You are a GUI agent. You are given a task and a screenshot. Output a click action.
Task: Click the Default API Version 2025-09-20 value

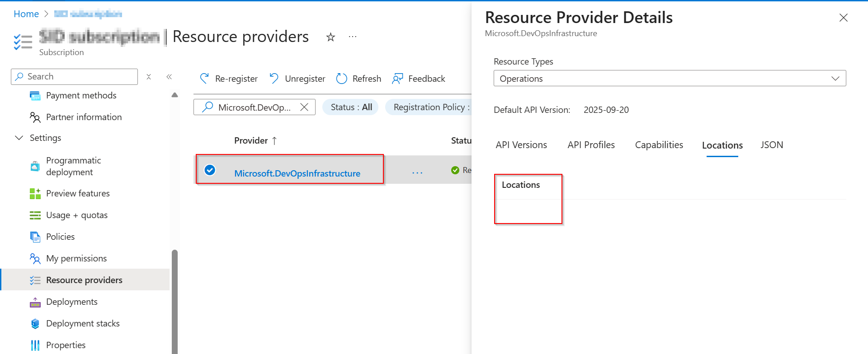(x=606, y=110)
